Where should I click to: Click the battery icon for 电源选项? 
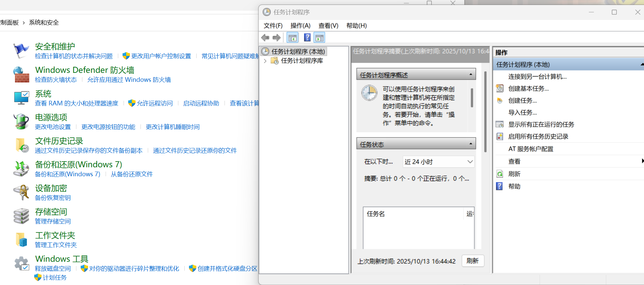click(x=21, y=121)
